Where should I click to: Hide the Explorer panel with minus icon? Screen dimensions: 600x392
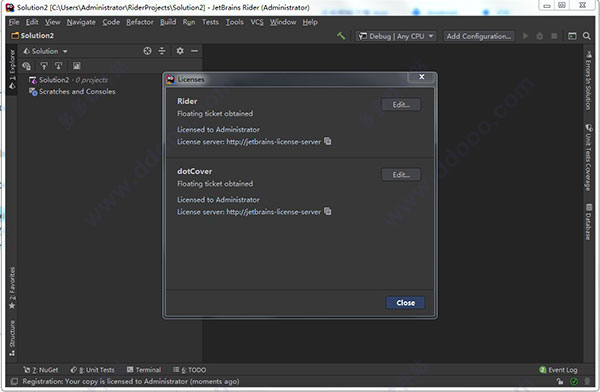(x=194, y=51)
